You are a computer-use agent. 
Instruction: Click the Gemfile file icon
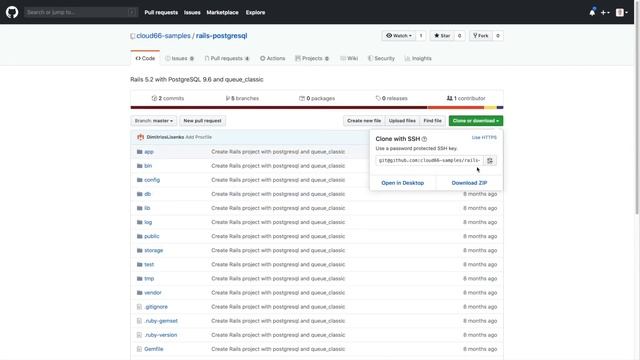click(139, 349)
